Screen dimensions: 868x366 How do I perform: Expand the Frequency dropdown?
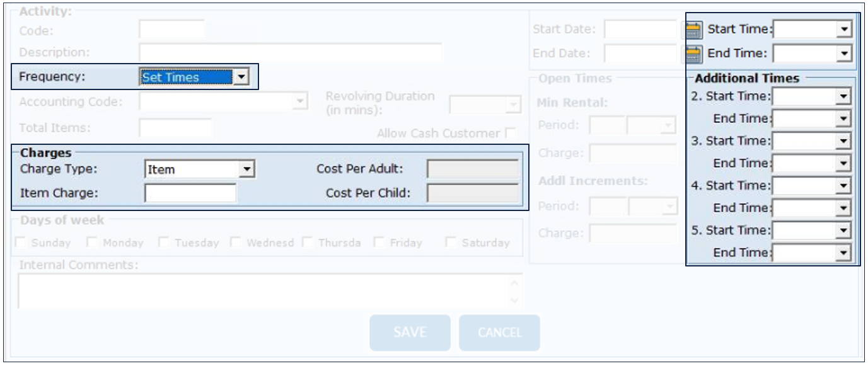pyautogui.click(x=241, y=77)
